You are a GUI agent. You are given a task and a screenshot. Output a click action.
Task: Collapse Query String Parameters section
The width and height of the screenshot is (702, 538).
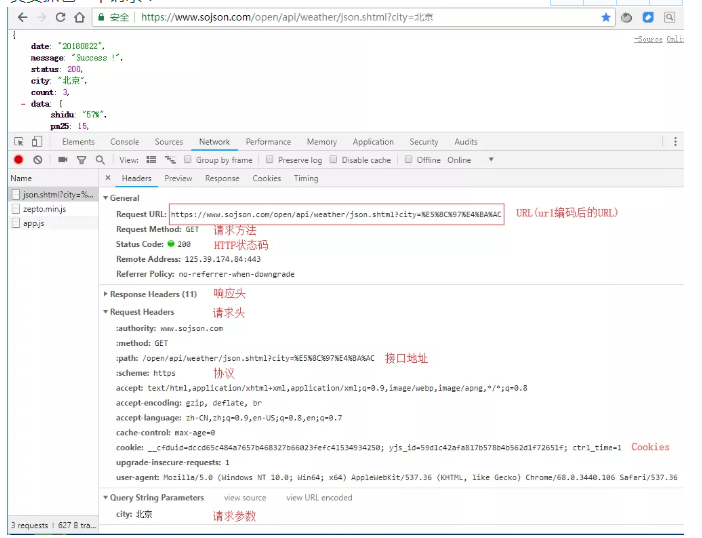coord(106,498)
